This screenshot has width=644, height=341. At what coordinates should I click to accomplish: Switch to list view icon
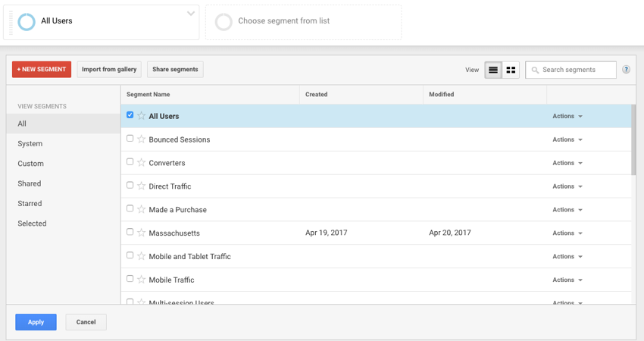pos(493,70)
